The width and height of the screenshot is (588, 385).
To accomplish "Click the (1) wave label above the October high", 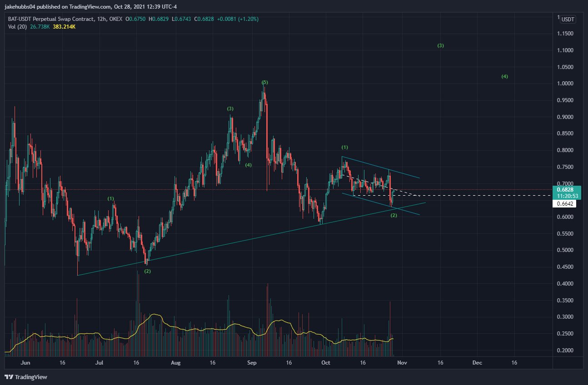I will (345, 148).
